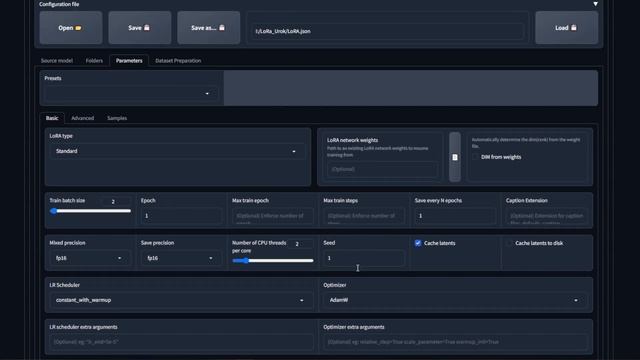
Task: Click the Max train steps field
Action: [364, 216]
